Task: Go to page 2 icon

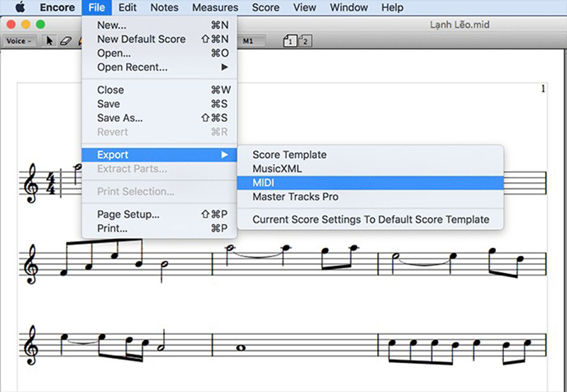Action: (305, 41)
